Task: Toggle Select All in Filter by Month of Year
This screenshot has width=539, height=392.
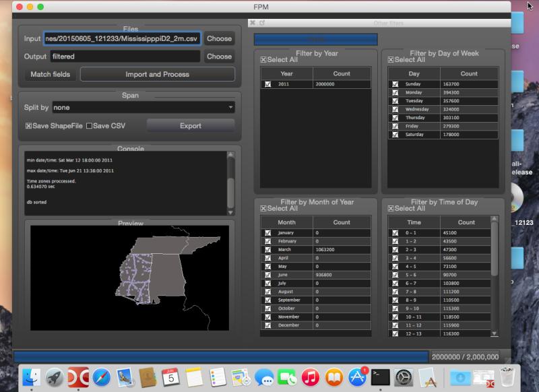Action: pyautogui.click(x=263, y=209)
